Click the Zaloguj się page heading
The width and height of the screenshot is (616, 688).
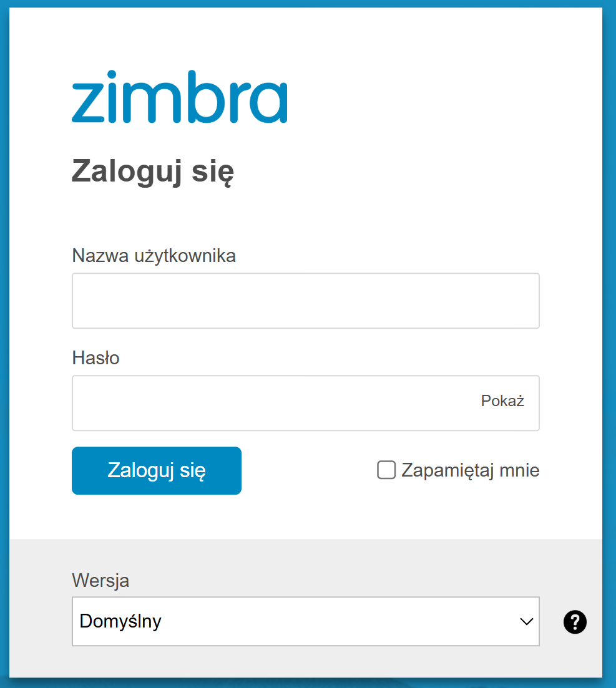153,171
